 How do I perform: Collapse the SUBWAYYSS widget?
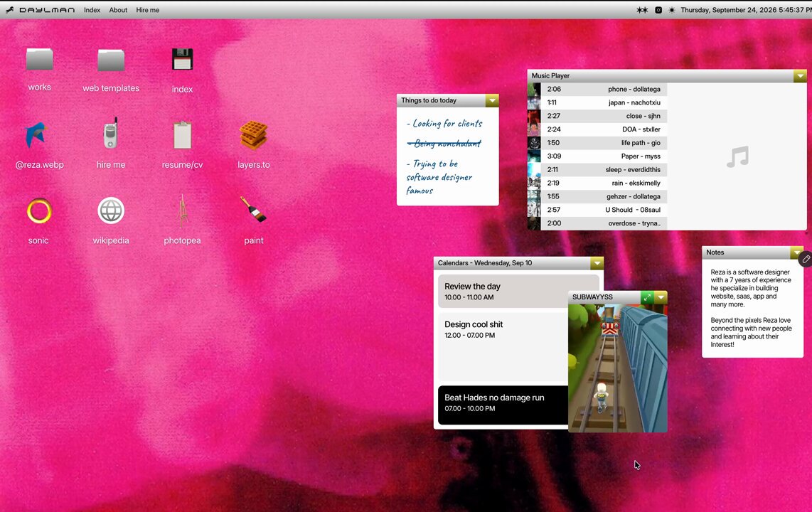click(x=661, y=297)
